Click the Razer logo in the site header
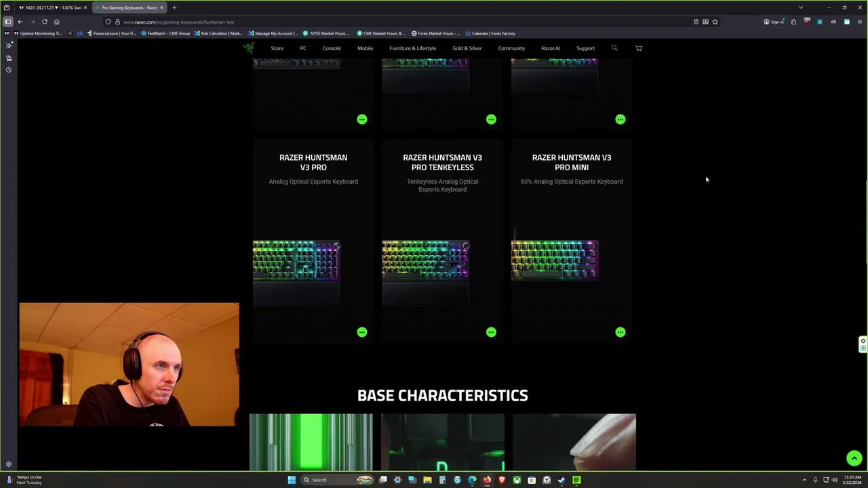 (x=249, y=48)
